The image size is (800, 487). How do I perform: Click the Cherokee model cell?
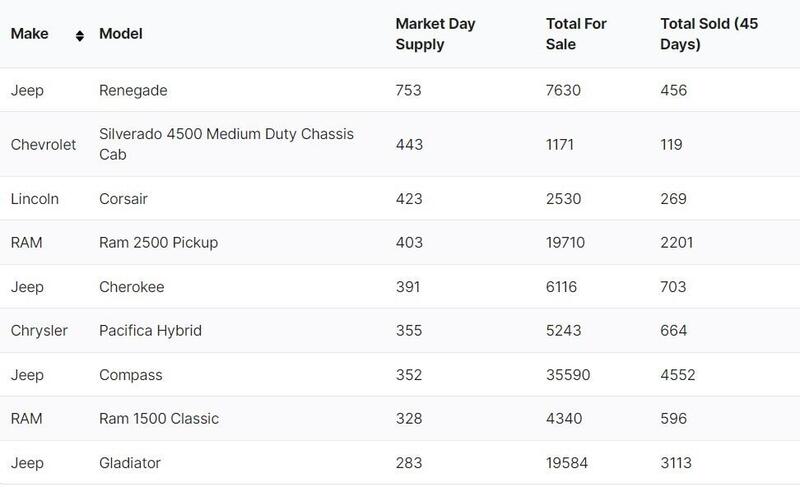click(x=132, y=287)
